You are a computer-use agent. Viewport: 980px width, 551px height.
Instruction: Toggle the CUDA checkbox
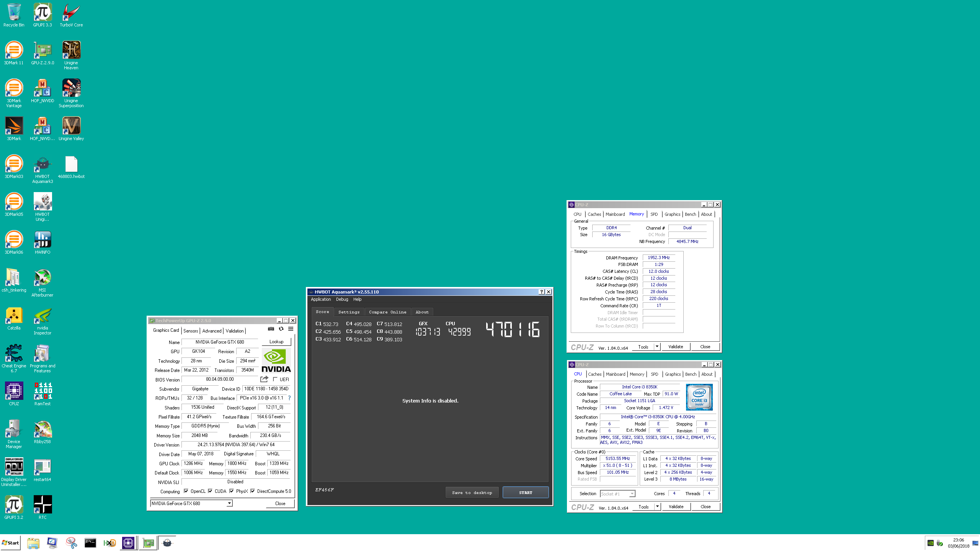pos(210,491)
